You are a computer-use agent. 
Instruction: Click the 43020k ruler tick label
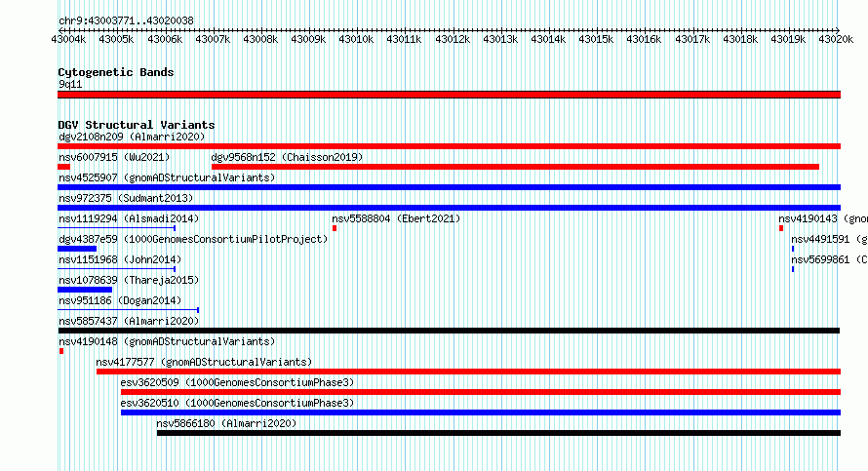tap(836, 40)
